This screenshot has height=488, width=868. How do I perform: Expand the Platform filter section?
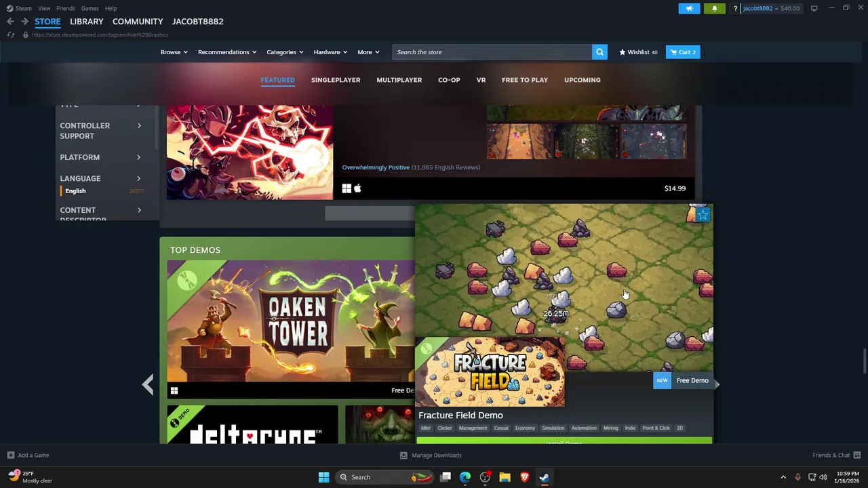(101, 157)
